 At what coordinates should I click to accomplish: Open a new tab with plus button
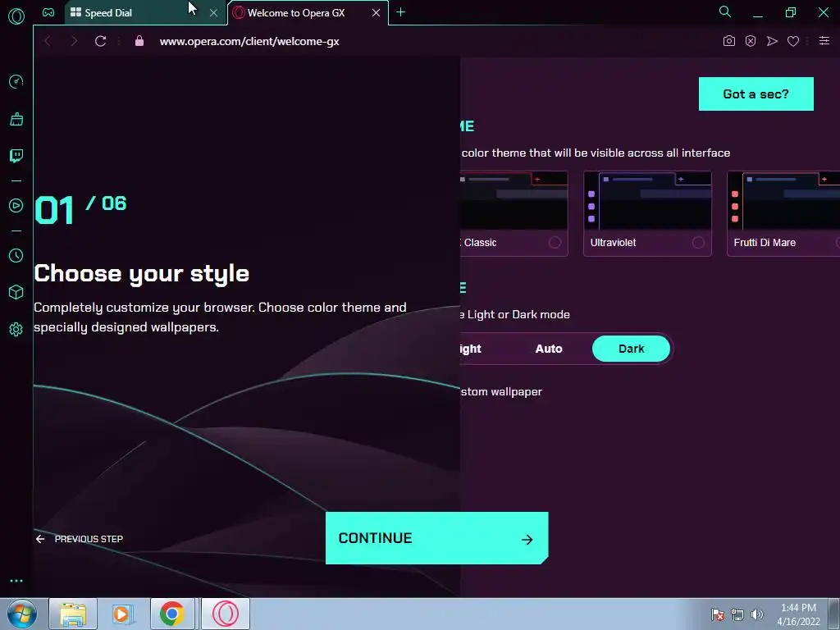pos(400,12)
